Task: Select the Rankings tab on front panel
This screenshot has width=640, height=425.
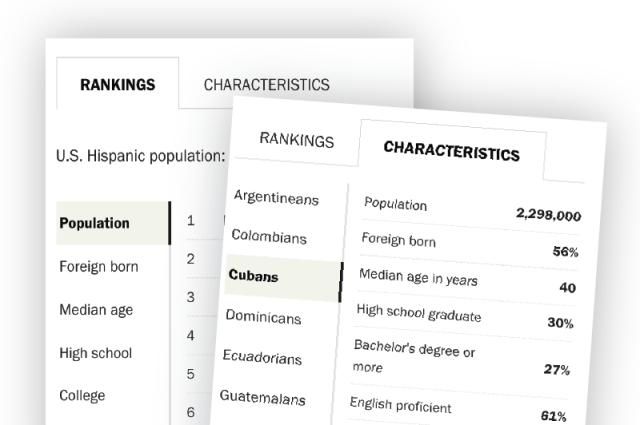Action: pos(296,141)
